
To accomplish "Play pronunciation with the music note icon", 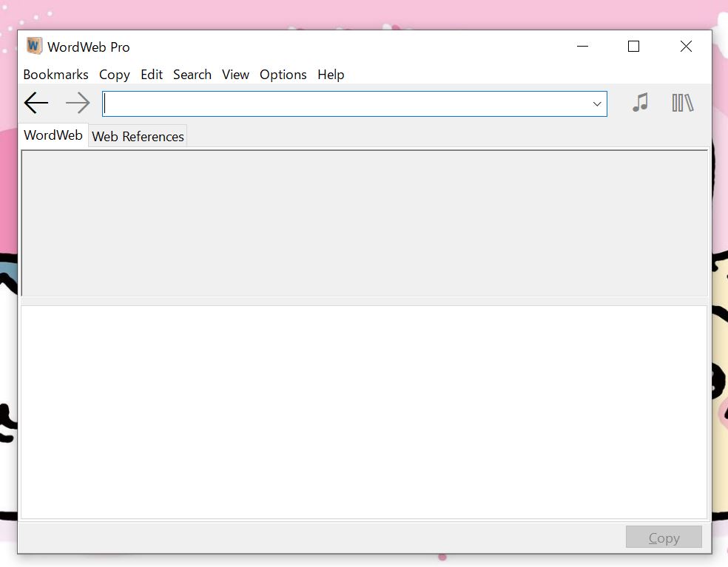I will [640, 103].
